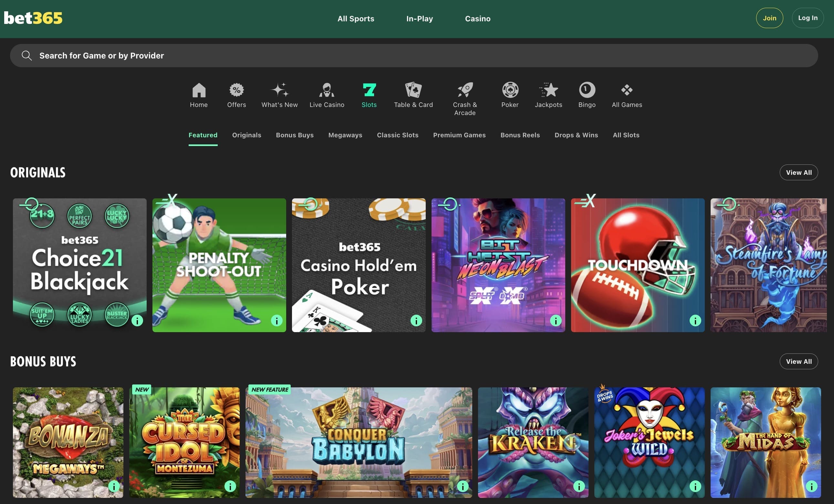Open the Jackpots star icon

pyautogui.click(x=548, y=90)
